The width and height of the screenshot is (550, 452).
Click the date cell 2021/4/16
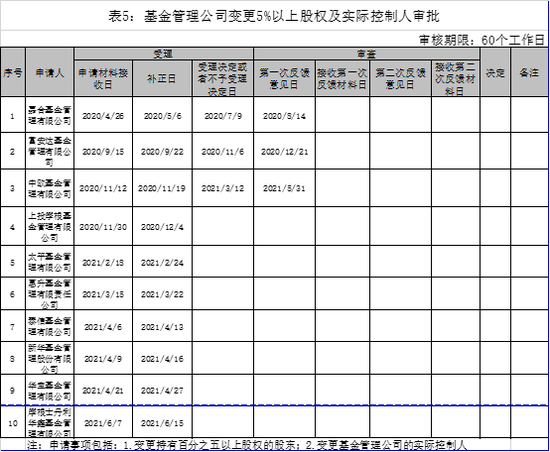click(x=162, y=359)
